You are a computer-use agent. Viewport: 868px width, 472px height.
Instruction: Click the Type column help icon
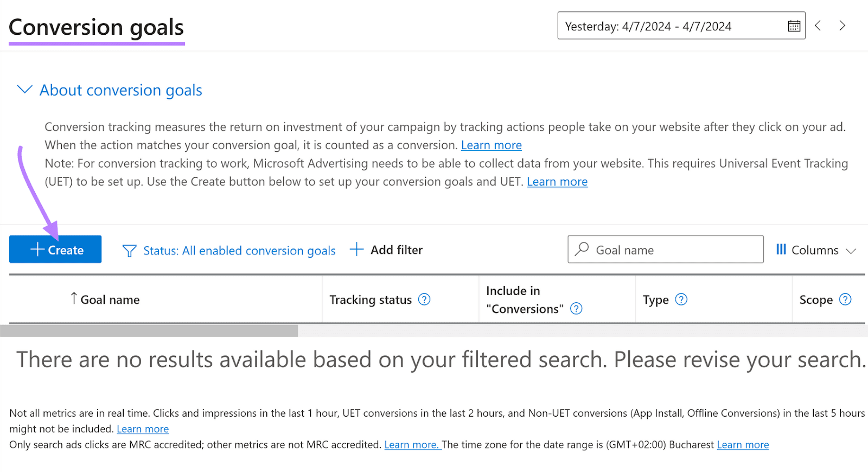pos(681,299)
